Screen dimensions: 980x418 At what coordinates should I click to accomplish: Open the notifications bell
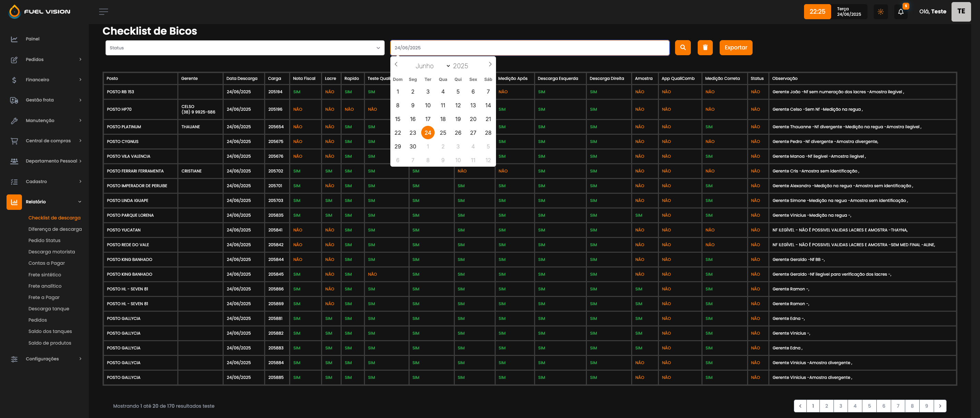[x=900, y=12]
